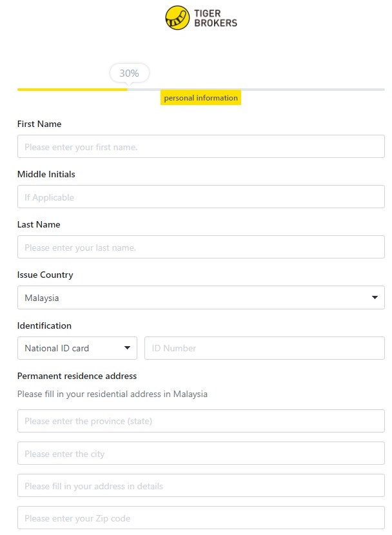Image resolution: width=392 pixels, height=535 pixels.
Task: Click the TIGER BROKERS brand text
Action: pyautogui.click(x=215, y=18)
